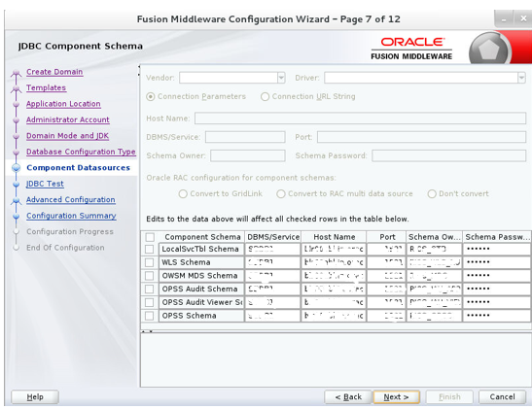Check the OPSS Audit Schema row checkbox
532x409 pixels.
pos(149,290)
